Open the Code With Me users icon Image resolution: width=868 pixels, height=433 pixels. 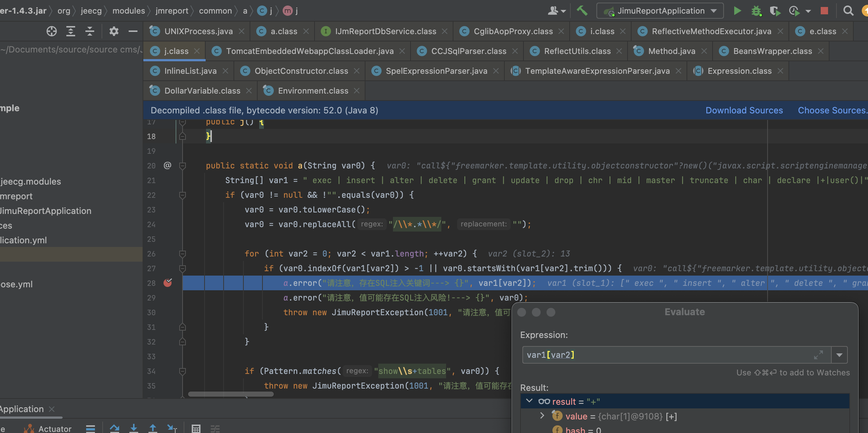pos(553,11)
